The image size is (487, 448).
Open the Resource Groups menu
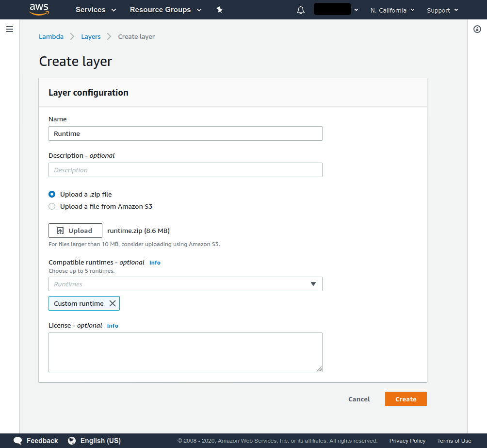164,10
